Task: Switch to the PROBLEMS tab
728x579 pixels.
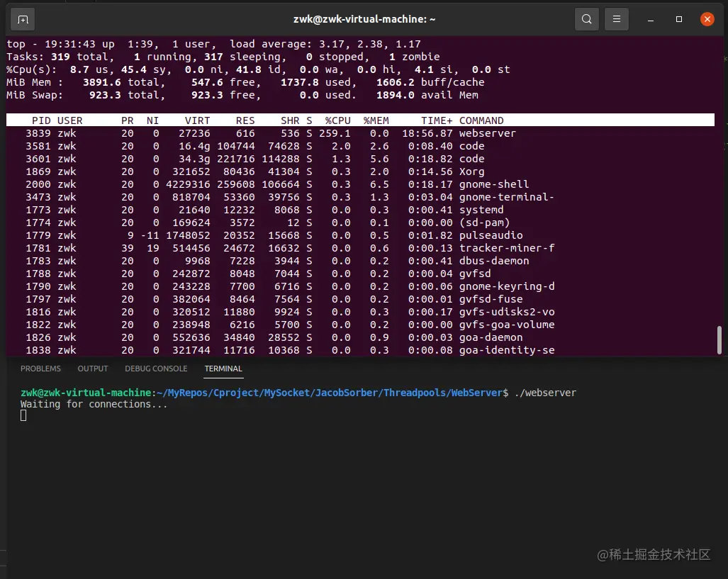Action: pos(40,369)
